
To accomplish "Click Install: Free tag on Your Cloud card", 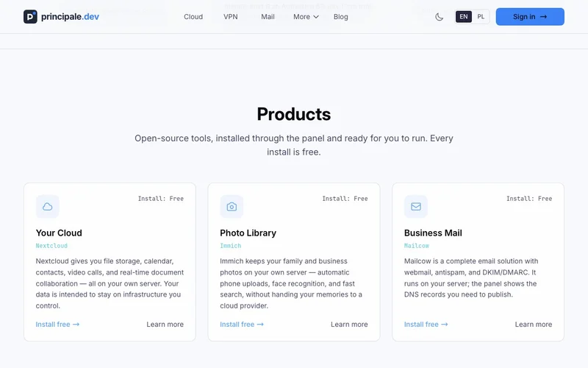I will coord(160,199).
